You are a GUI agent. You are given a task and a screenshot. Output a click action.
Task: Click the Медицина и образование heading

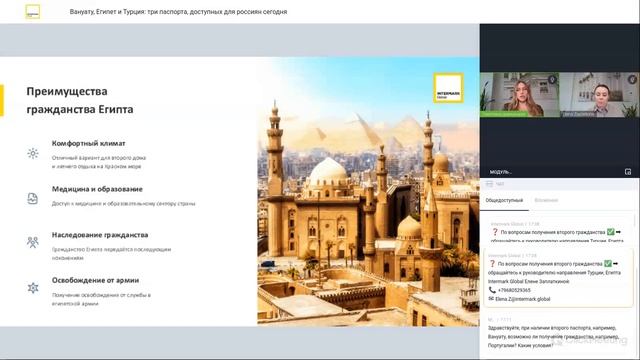(x=97, y=189)
